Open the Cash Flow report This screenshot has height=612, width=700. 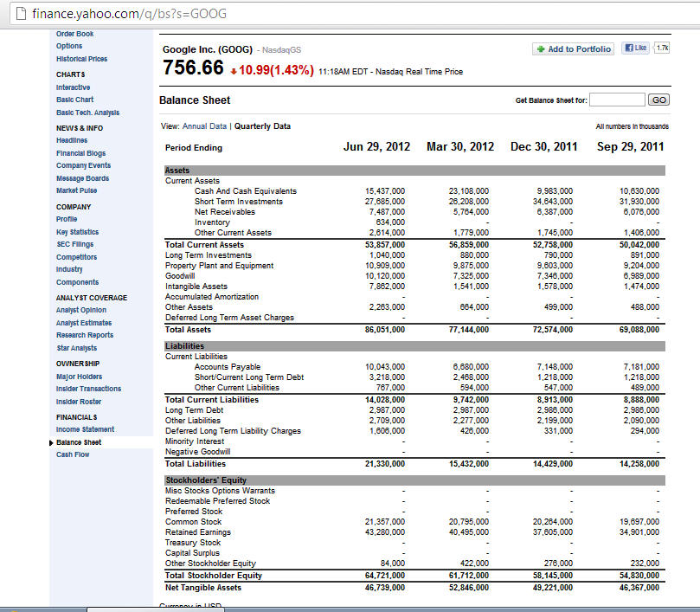pyautogui.click(x=72, y=454)
